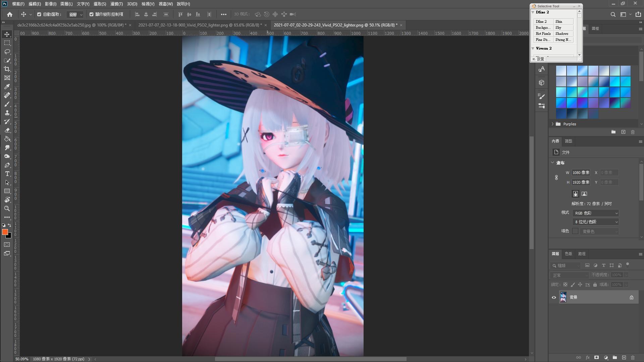Expand the Purples gradient folder

pyautogui.click(x=552, y=124)
